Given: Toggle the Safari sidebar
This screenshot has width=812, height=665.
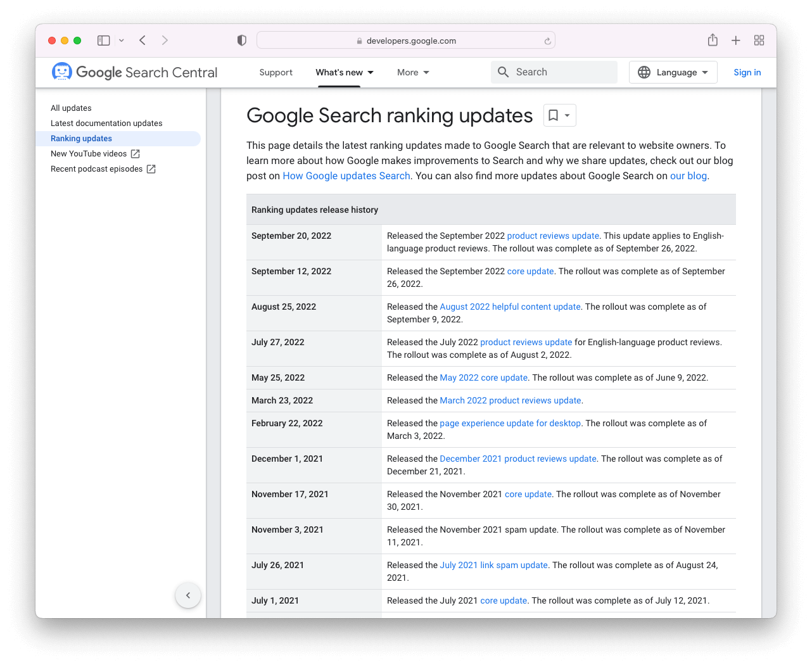Looking at the screenshot, I should point(103,40).
